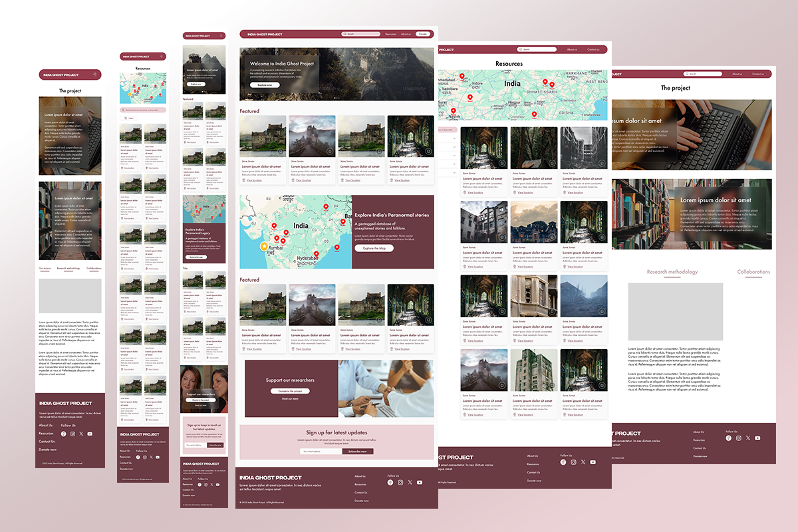Viewport: 798px width, 532px height.
Task: Click yellow star marker near Mumbai on homepage map
Action: click(x=264, y=246)
